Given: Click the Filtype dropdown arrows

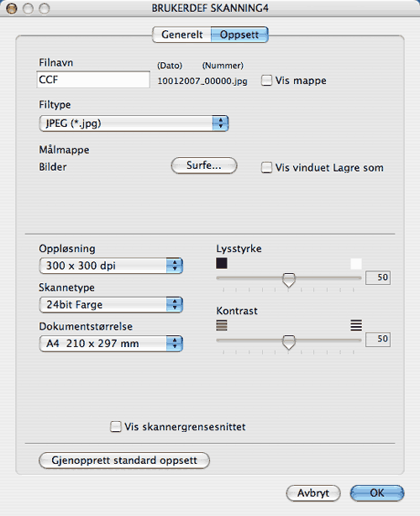Looking at the screenshot, I should (220, 124).
